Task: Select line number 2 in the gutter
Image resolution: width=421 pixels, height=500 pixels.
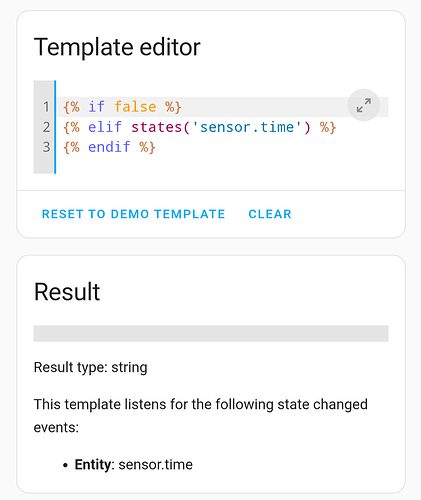Action: click(46, 127)
